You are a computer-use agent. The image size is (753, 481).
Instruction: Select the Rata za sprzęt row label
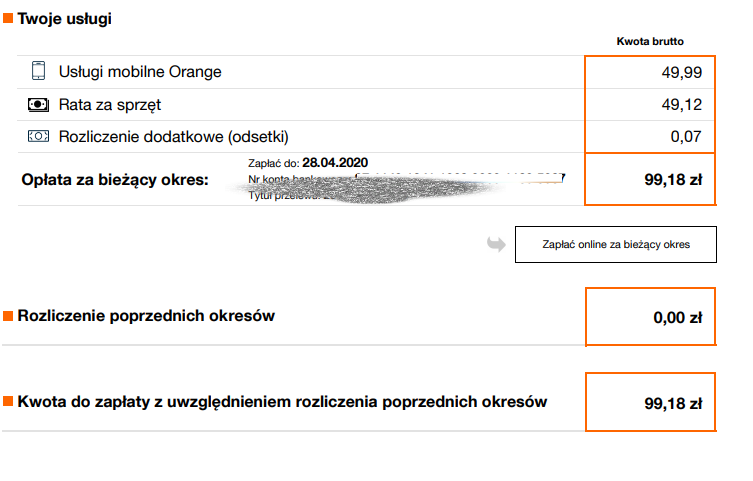click(109, 105)
